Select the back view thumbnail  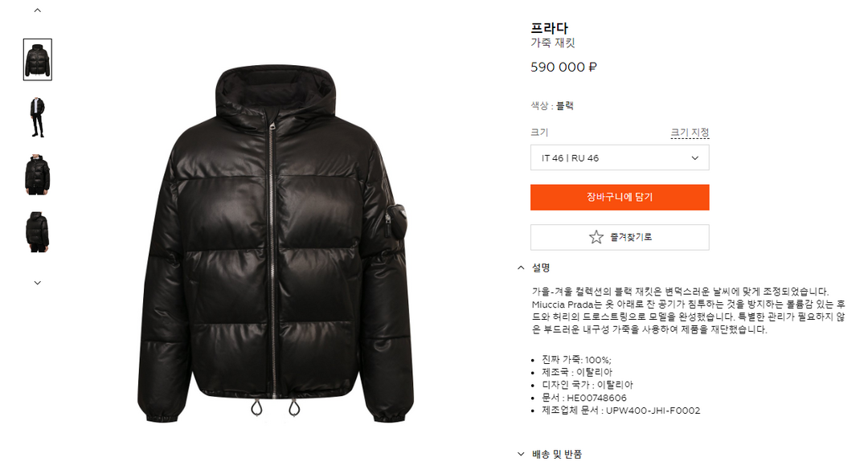[x=38, y=232]
